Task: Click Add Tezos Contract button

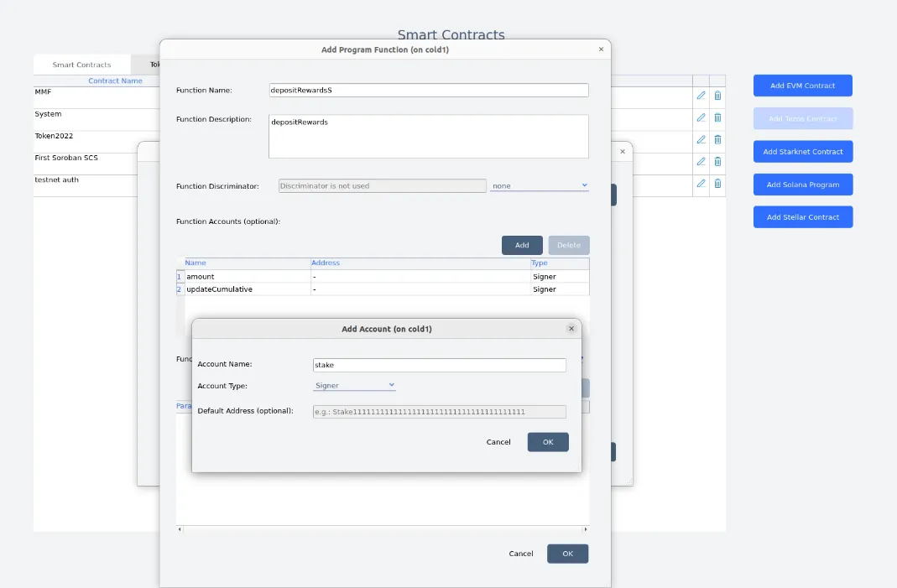Action: pos(803,118)
